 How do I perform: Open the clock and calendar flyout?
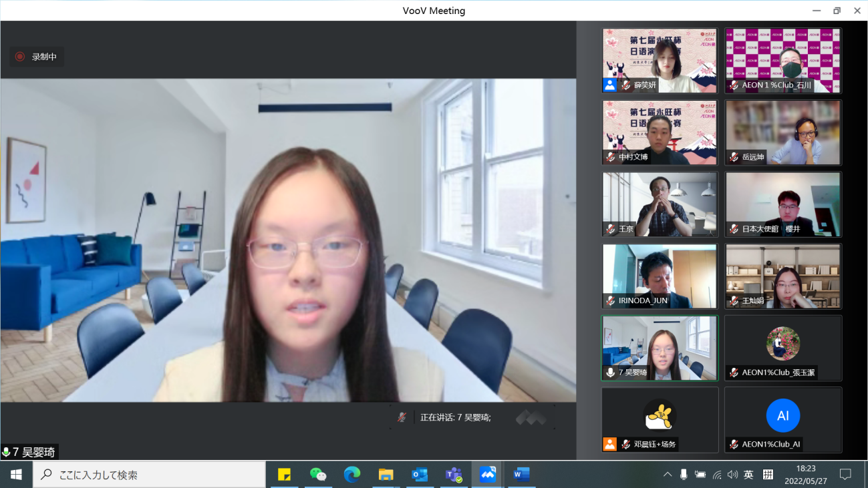coord(806,475)
